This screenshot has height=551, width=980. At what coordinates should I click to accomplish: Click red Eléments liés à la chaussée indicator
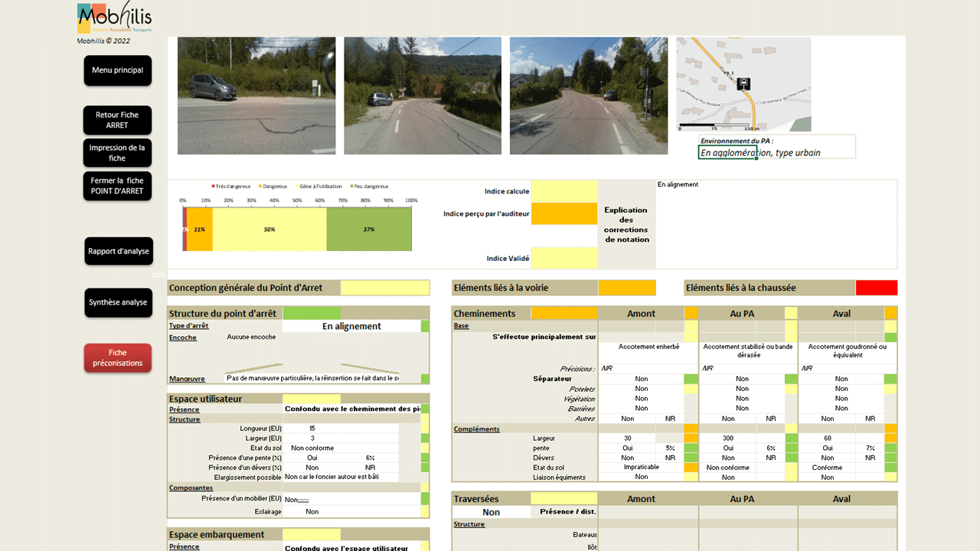[x=876, y=288]
